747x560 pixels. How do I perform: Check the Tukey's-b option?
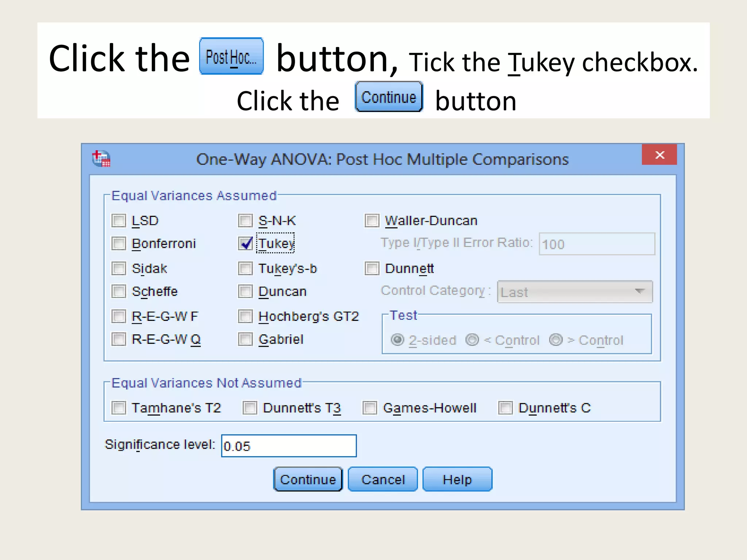pos(245,269)
